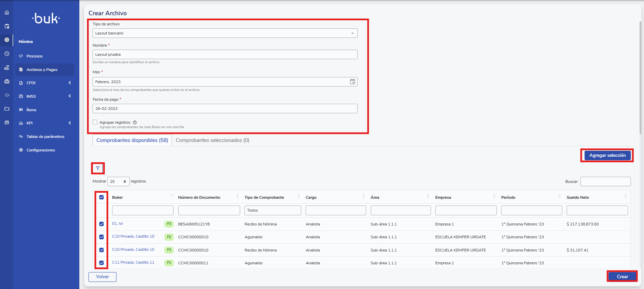This screenshot has width=644, height=289.
Task: Open the filter funnel icon above the table
Action: (98, 168)
